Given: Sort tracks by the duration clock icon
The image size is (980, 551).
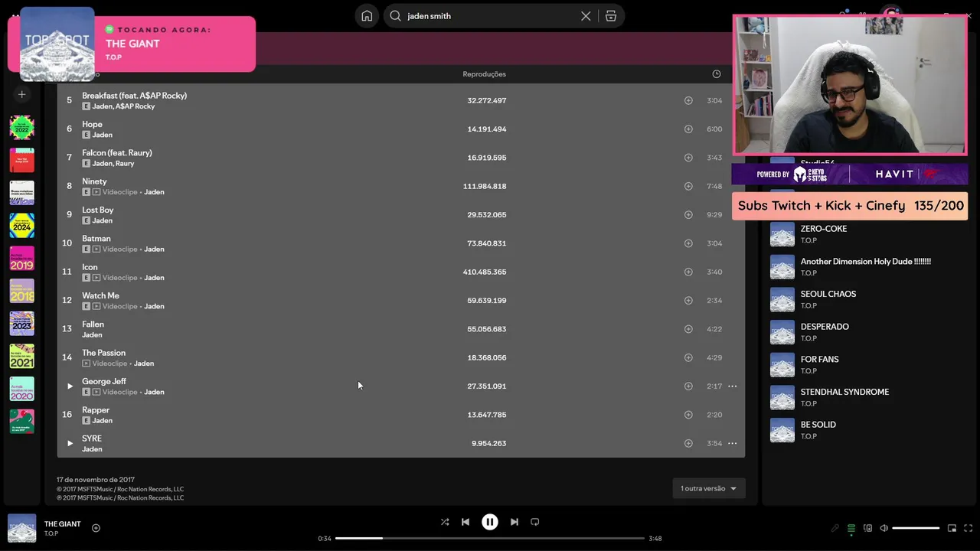Looking at the screenshot, I should coord(717,74).
